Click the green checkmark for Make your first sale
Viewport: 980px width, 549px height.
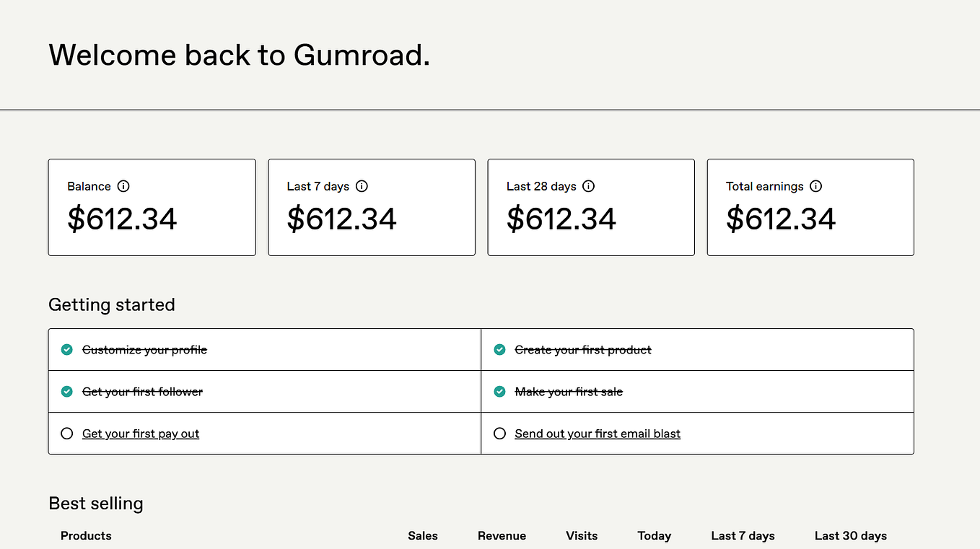point(499,392)
